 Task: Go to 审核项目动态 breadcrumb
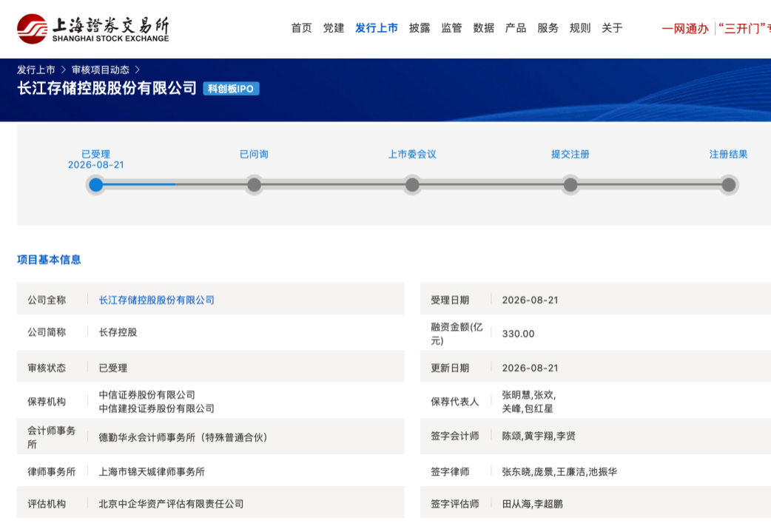tap(101, 70)
